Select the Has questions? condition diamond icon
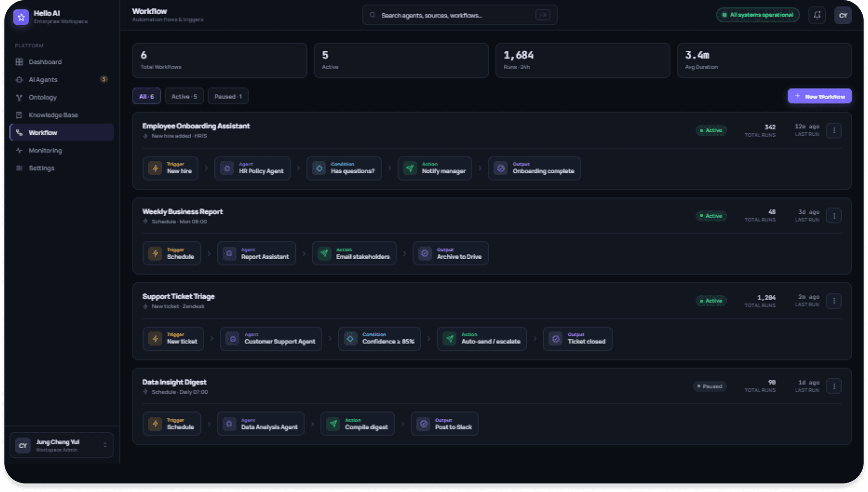The image size is (868, 492). (319, 169)
